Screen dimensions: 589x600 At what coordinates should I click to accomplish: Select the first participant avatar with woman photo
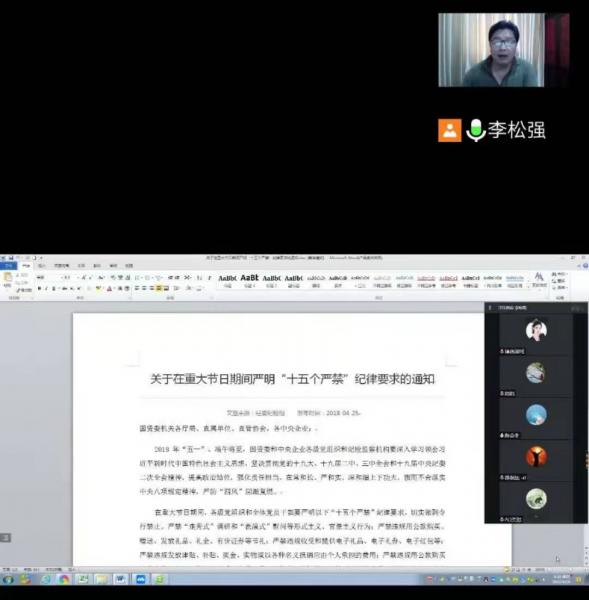click(536, 330)
